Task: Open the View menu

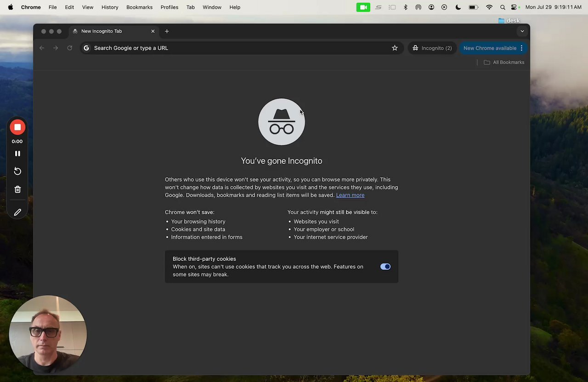Action: [88, 7]
